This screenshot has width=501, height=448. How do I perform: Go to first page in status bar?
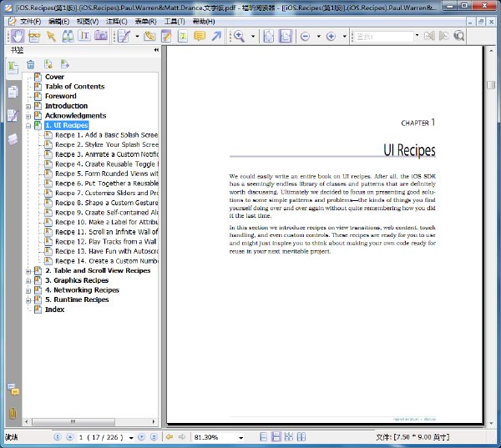point(58,437)
